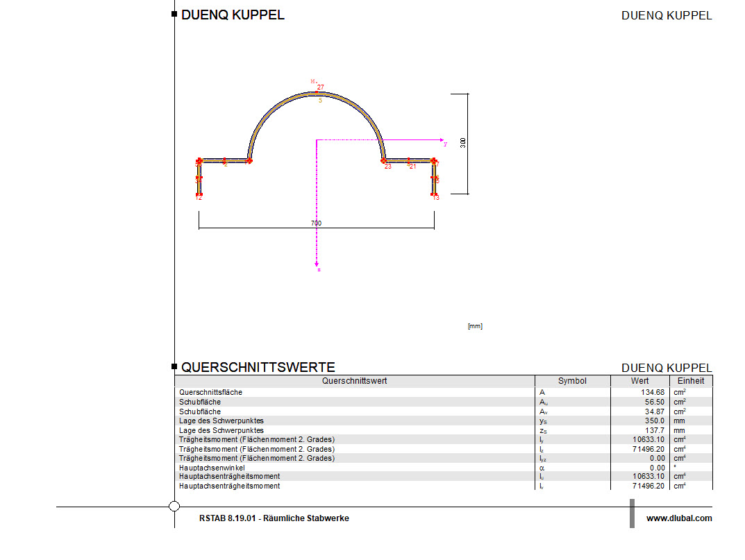This screenshot has height=560, width=745.
Task: Select the magenta y-axis arrow
Action: (440, 139)
